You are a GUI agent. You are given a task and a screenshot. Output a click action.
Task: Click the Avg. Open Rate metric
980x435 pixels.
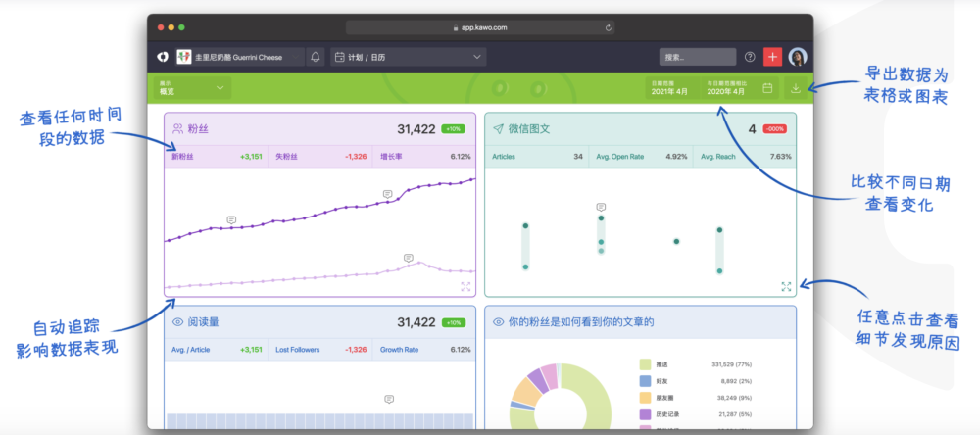point(641,157)
